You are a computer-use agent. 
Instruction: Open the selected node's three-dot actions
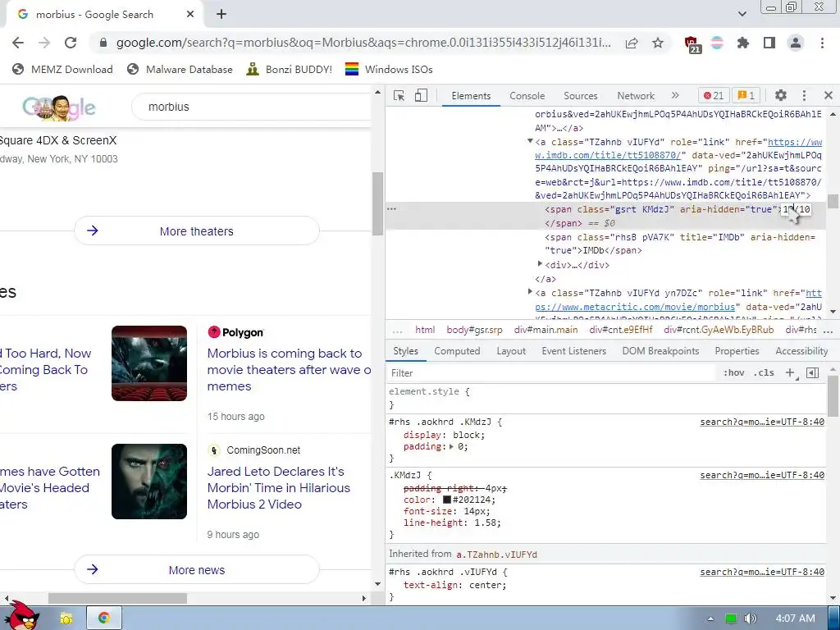[391, 209]
